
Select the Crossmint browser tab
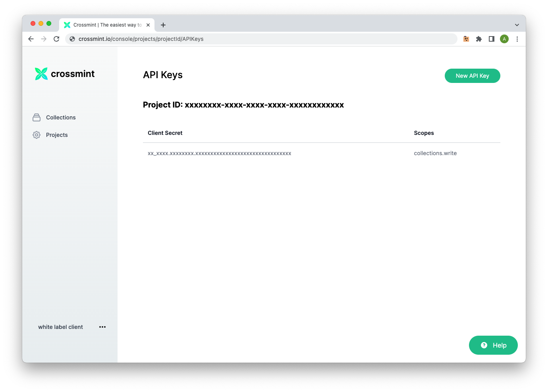[107, 25]
